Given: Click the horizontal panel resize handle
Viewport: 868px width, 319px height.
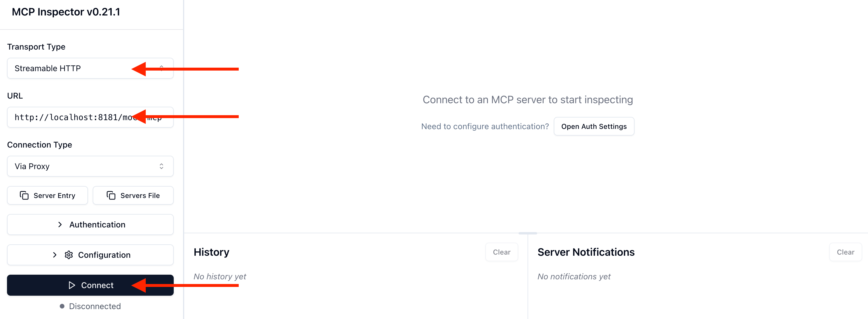Looking at the screenshot, I should pyautogui.click(x=528, y=233).
